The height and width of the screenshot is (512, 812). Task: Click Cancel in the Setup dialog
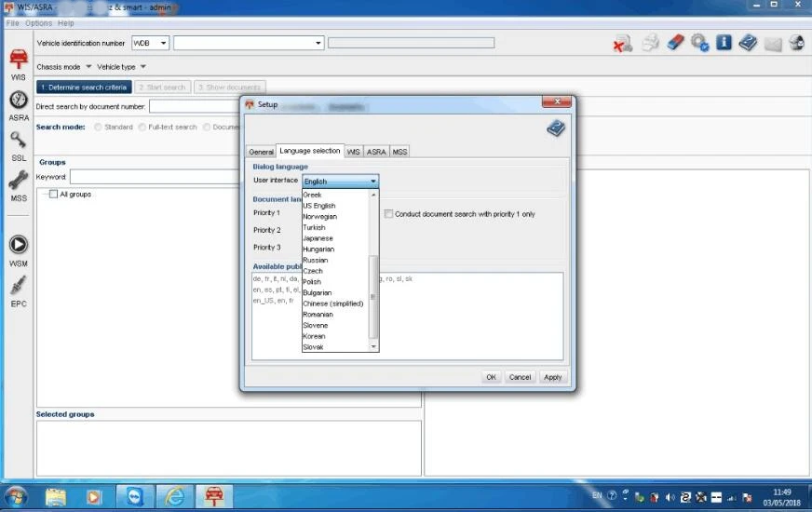point(520,377)
